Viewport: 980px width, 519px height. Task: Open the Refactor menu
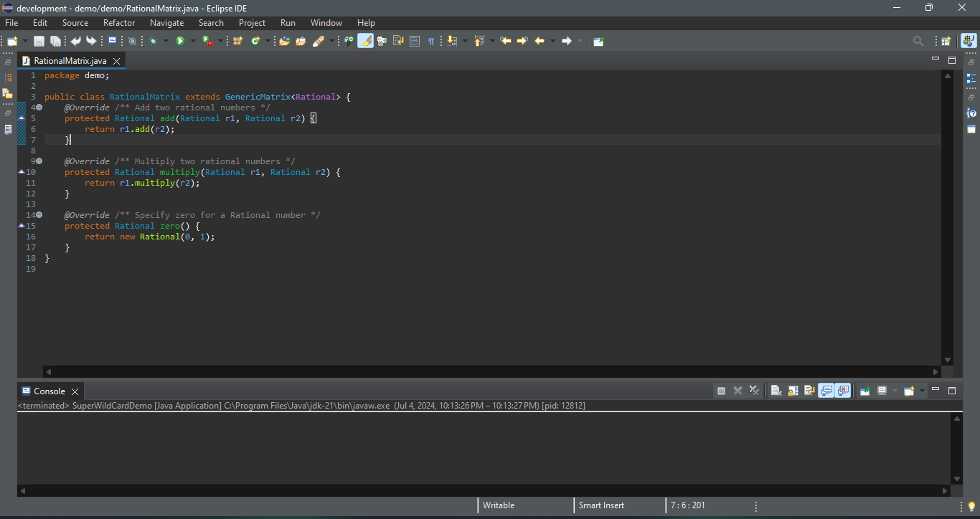pos(119,23)
